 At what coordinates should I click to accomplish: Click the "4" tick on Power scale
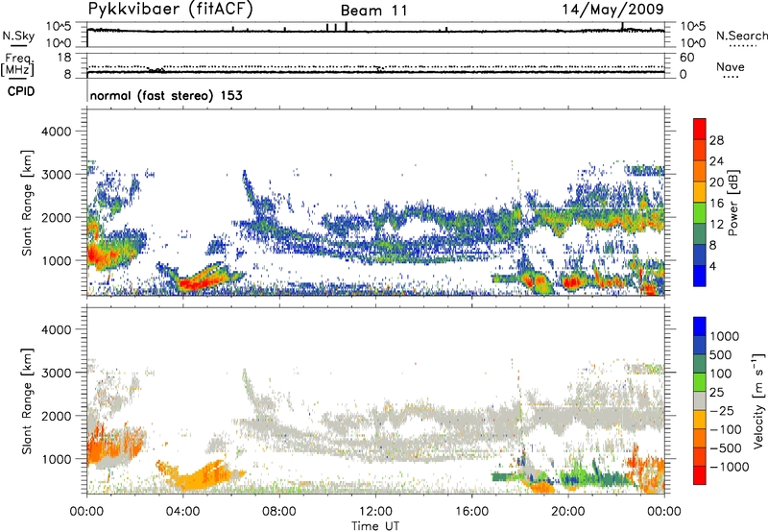(712, 266)
